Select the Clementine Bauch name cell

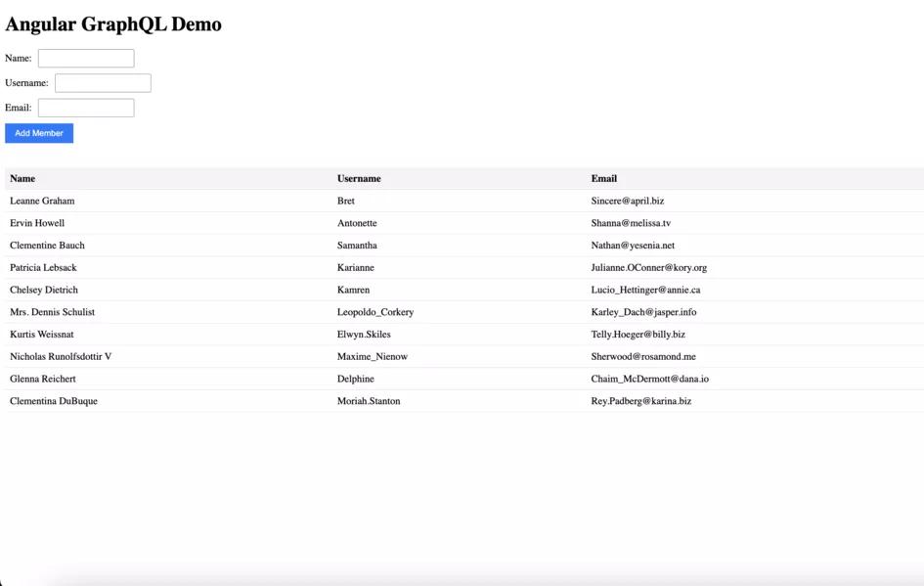[x=47, y=246]
